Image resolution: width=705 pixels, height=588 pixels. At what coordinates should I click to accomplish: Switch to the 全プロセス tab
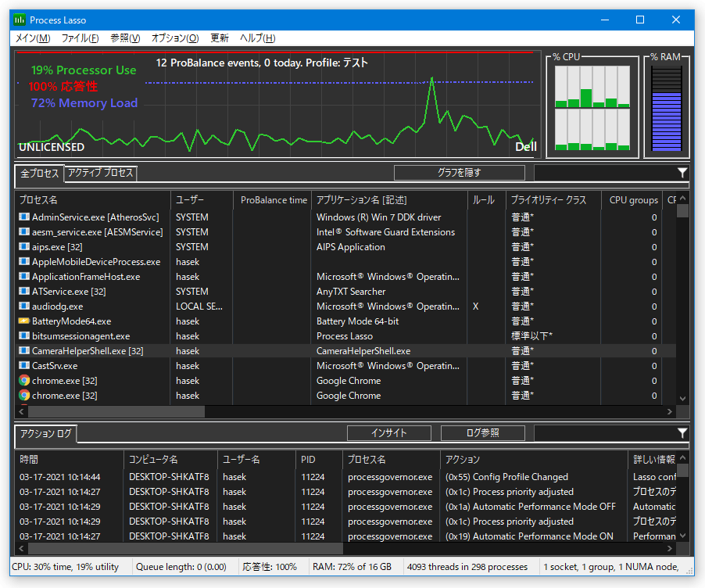point(40,174)
